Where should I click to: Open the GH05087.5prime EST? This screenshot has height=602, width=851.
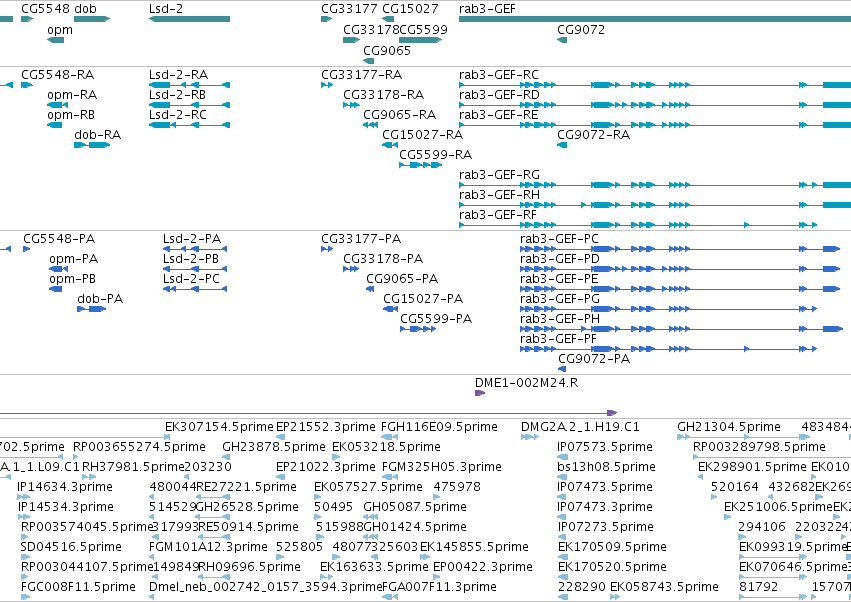point(415,507)
